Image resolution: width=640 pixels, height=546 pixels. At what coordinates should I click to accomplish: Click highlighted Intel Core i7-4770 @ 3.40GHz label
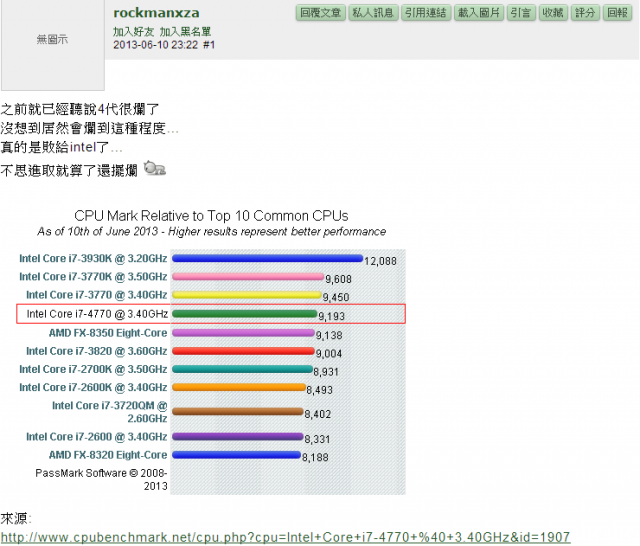[x=97, y=314]
